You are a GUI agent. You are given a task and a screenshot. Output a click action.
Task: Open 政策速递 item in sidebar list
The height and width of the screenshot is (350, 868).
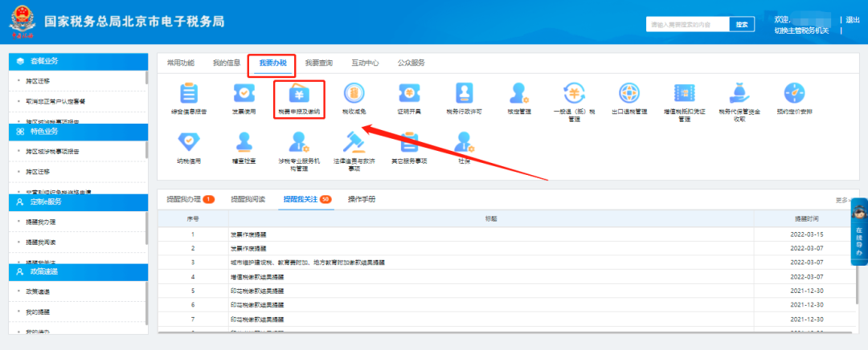click(x=37, y=291)
